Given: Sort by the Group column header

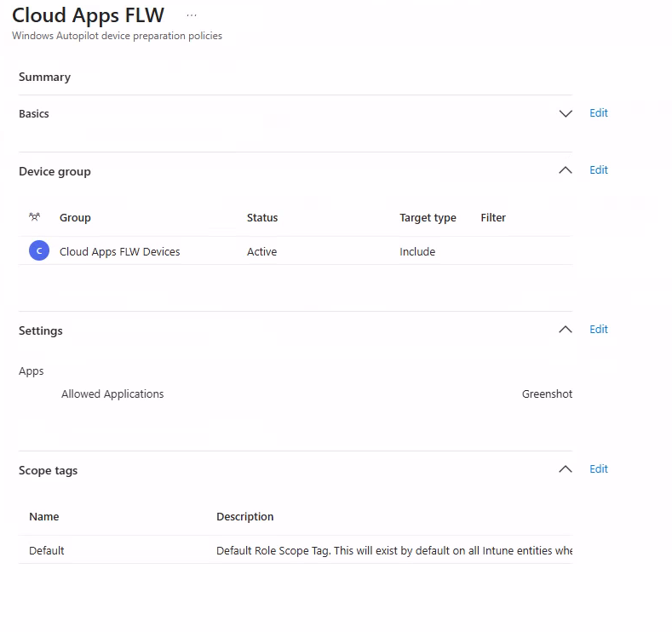Looking at the screenshot, I should pos(75,218).
